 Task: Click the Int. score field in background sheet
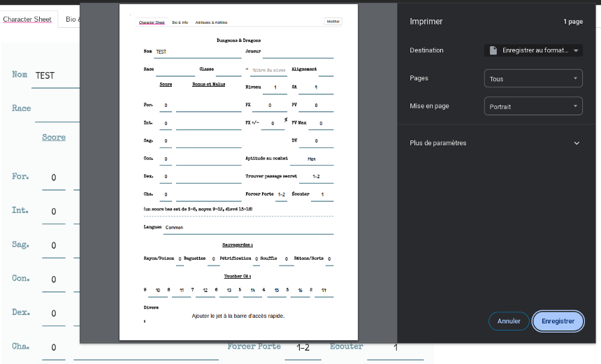point(54,212)
